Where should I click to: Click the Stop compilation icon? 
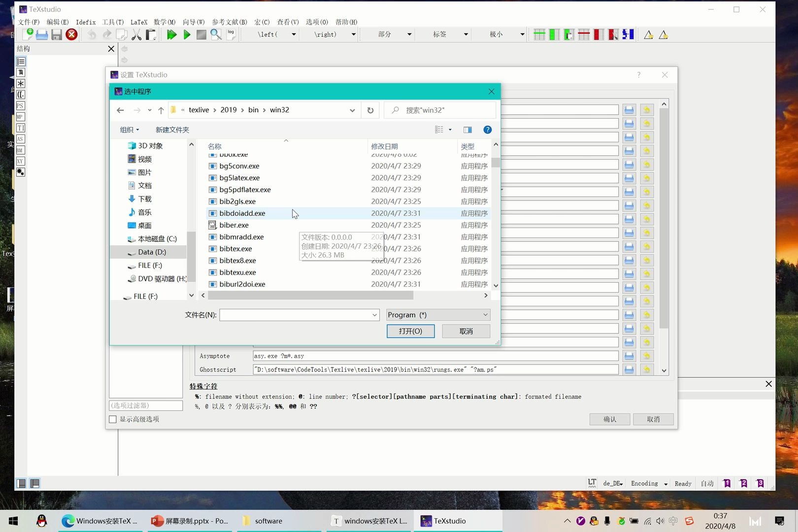coord(201,34)
